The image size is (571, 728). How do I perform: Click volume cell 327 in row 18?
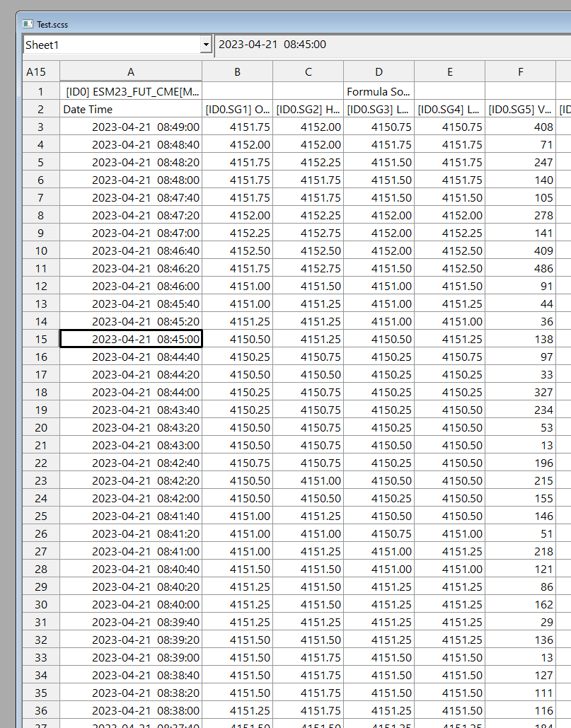coord(520,393)
